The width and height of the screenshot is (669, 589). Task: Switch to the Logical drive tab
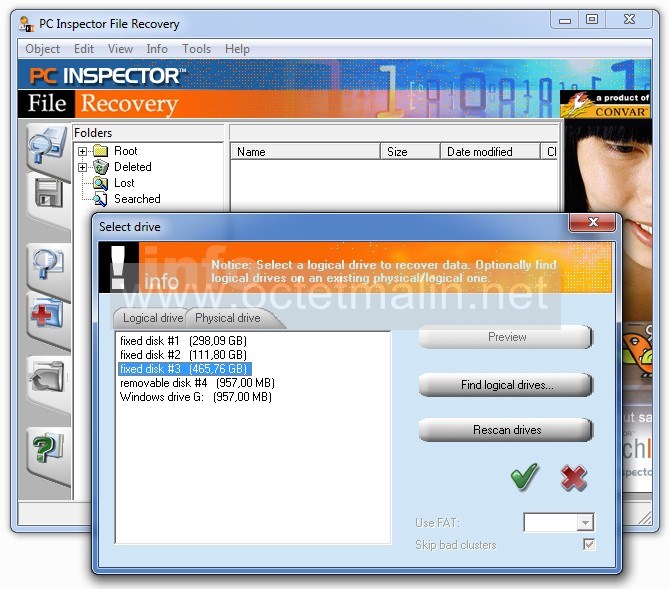pos(152,318)
